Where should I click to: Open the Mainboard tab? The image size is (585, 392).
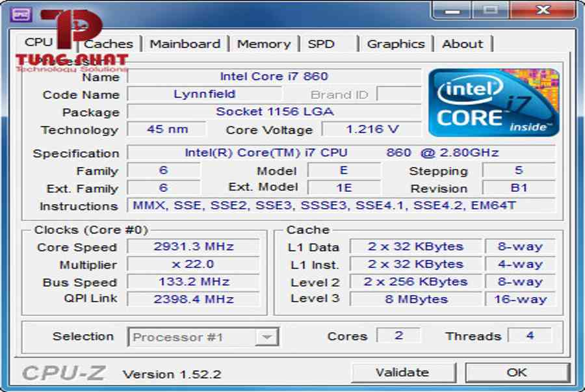185,44
